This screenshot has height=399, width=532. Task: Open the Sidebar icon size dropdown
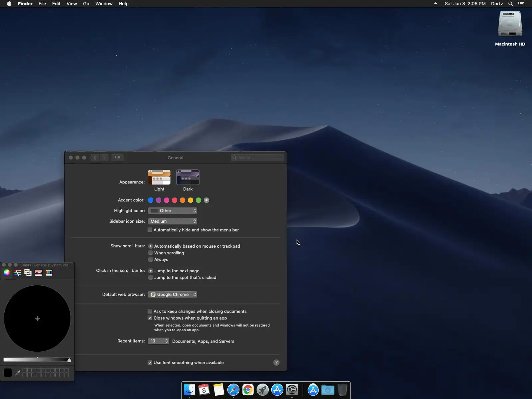pos(173,221)
